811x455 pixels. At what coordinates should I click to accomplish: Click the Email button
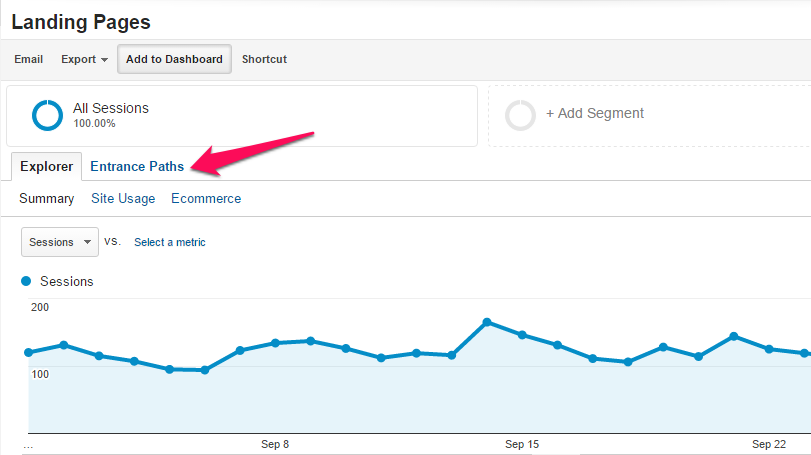click(x=28, y=59)
